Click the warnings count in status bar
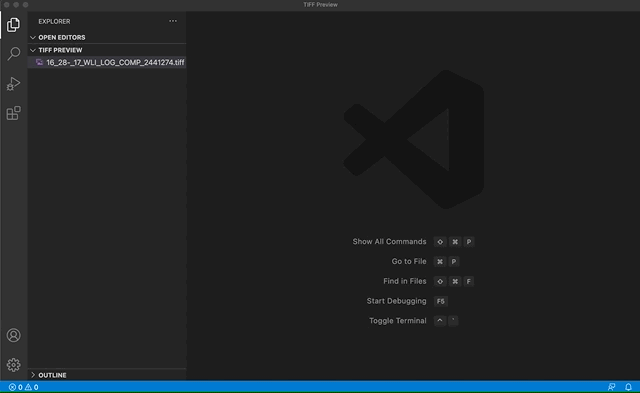Screen dimensions: 640x393 click(x=31, y=387)
